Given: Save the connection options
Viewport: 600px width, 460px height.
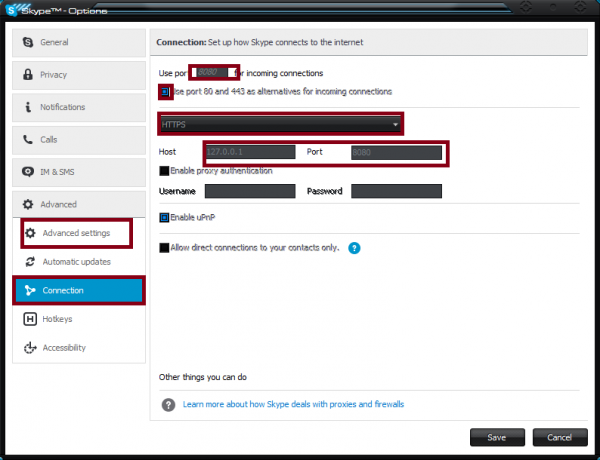Looking at the screenshot, I should 497,437.
